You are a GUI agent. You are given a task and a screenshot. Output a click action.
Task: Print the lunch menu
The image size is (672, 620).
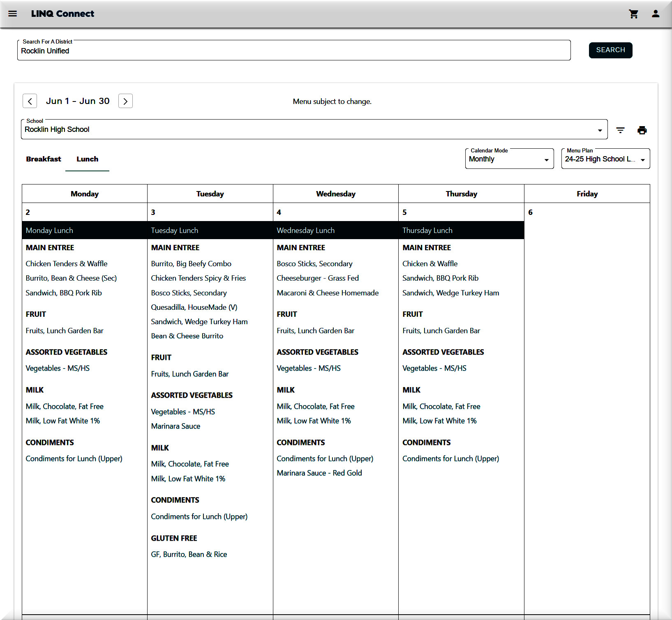[x=642, y=130]
